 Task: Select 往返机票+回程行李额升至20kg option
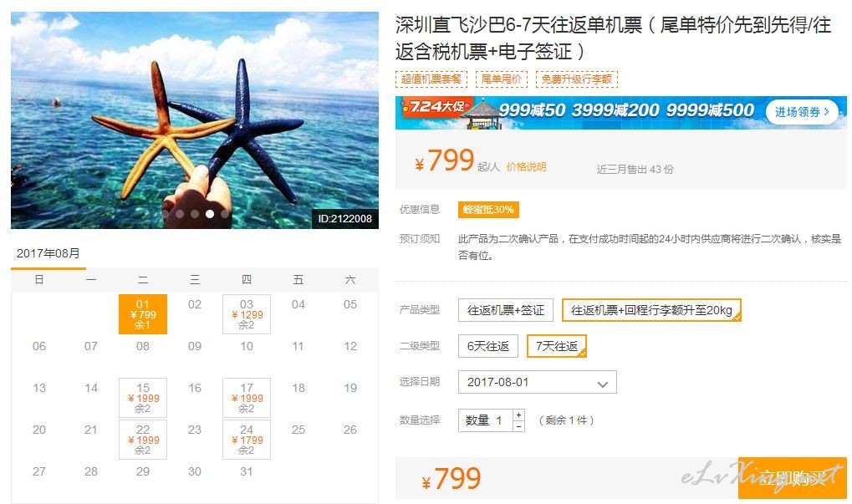(x=651, y=310)
